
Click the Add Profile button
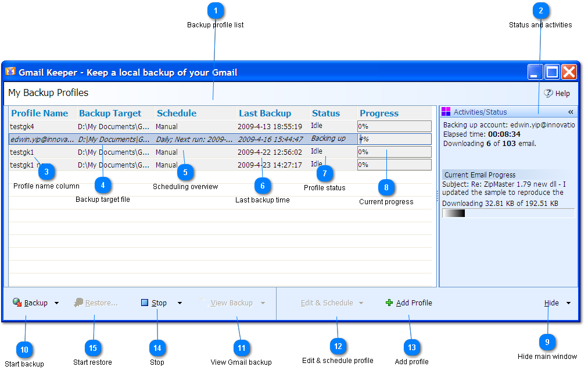(415, 303)
